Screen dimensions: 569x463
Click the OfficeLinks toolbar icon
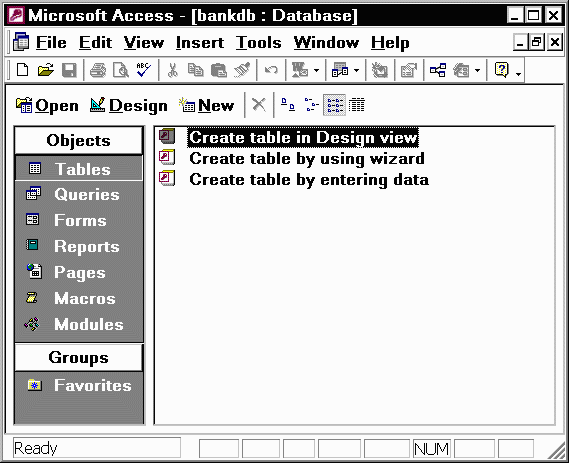[300, 70]
